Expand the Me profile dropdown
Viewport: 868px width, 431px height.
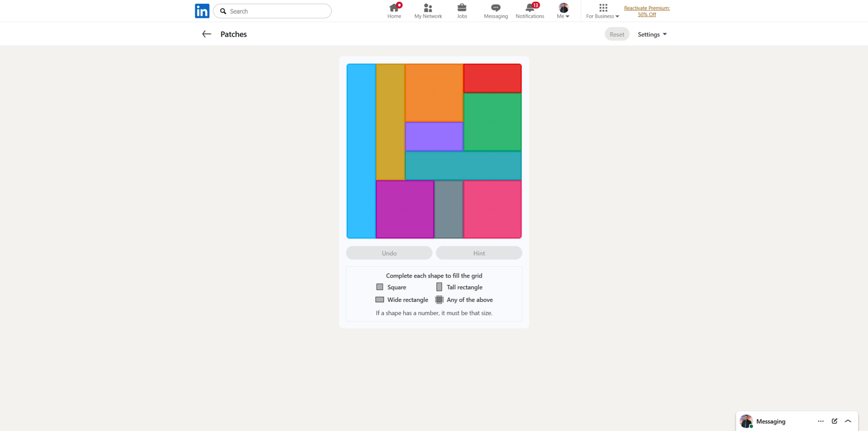click(563, 11)
